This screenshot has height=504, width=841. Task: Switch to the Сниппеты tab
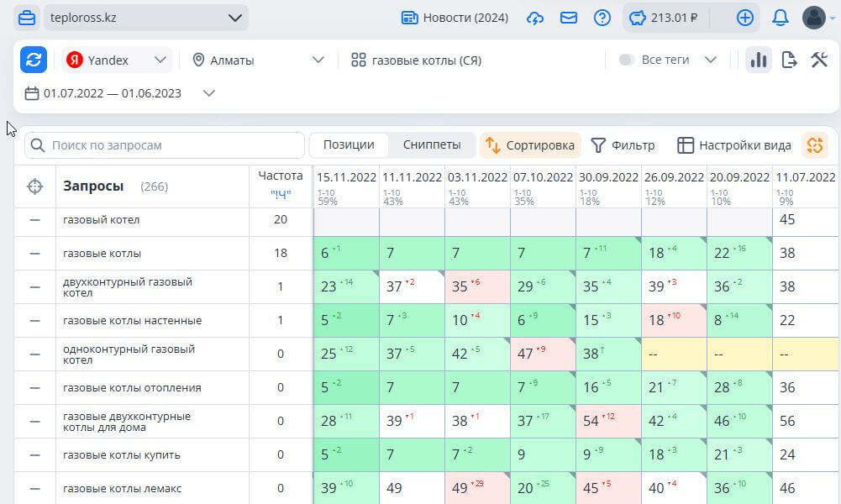coord(432,144)
